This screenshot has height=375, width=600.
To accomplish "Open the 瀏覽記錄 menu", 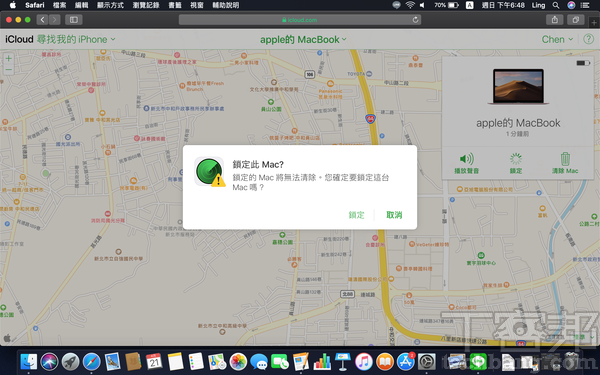I will (x=146, y=5).
